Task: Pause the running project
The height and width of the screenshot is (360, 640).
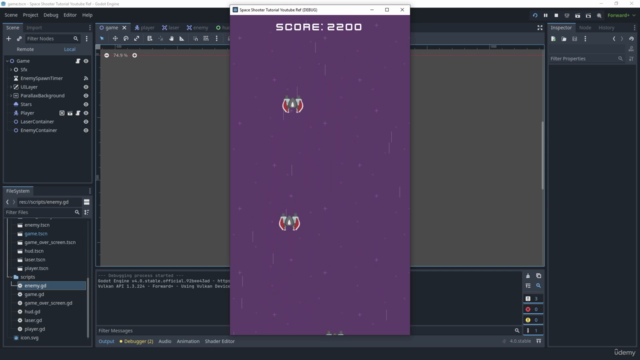Action: pyautogui.click(x=546, y=16)
